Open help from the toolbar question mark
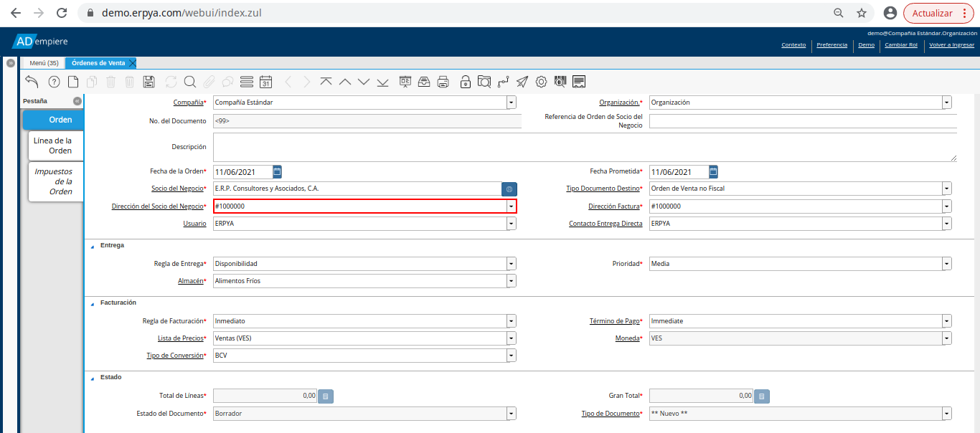This screenshot has width=980, height=433. click(54, 82)
